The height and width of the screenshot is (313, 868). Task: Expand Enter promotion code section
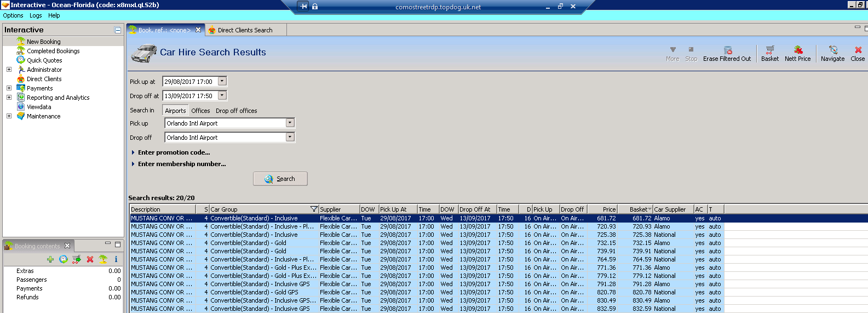[x=133, y=152]
